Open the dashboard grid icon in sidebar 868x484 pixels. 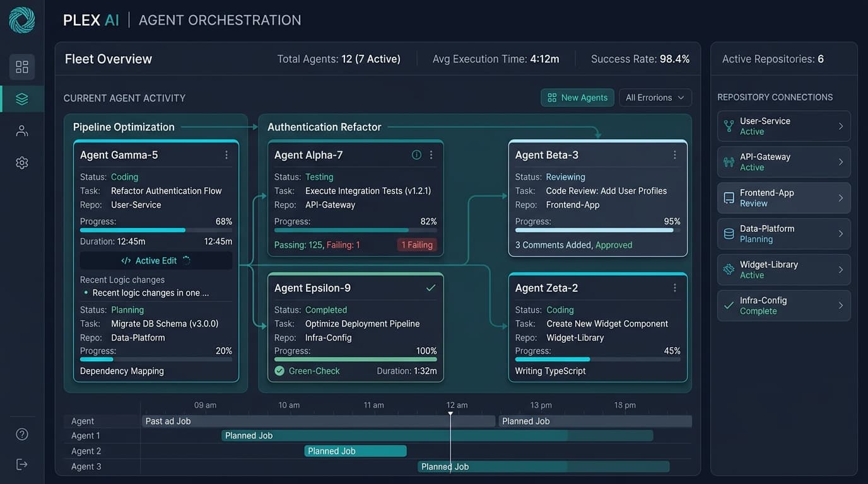22,67
